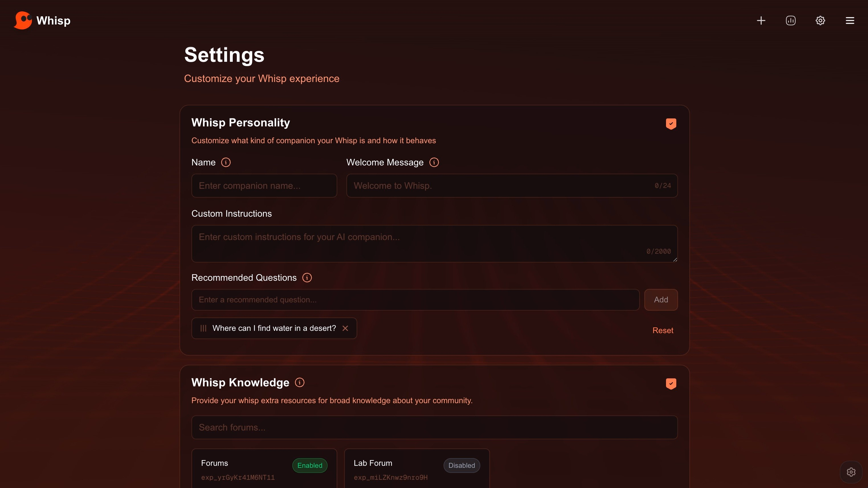The height and width of the screenshot is (488, 868).
Task: Open the plus new item icon
Action: [761, 20]
